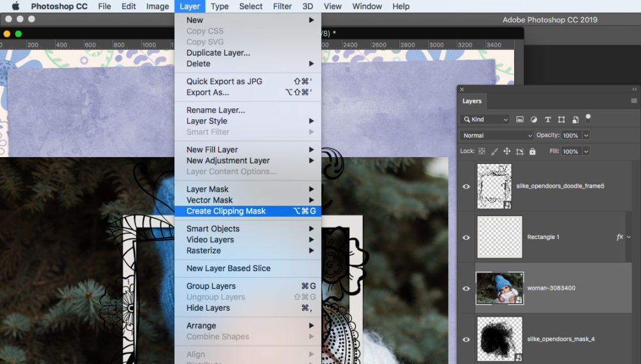Hide the Rectangle 1 layer
641x364 pixels.
[466, 237]
